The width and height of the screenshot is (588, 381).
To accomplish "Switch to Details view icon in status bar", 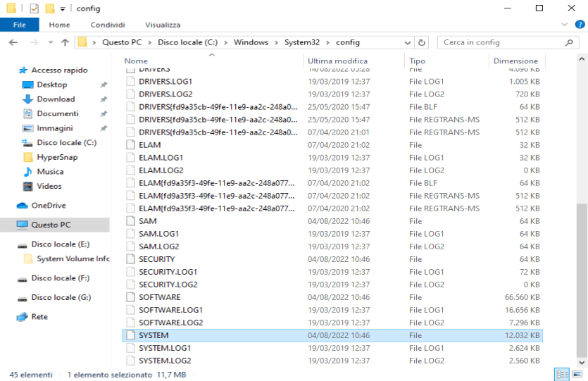I will tap(562, 374).
